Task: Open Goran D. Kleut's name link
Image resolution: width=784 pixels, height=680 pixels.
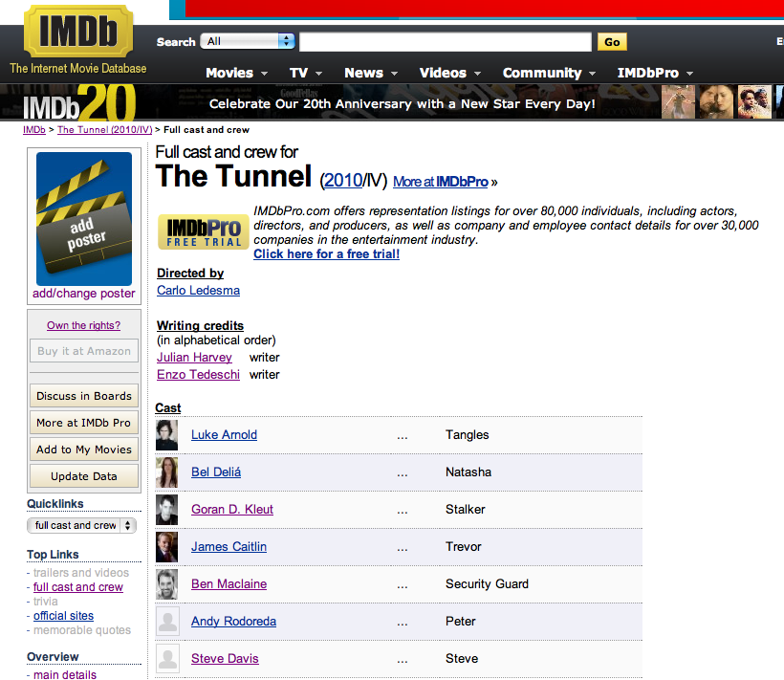Action: 232,510
